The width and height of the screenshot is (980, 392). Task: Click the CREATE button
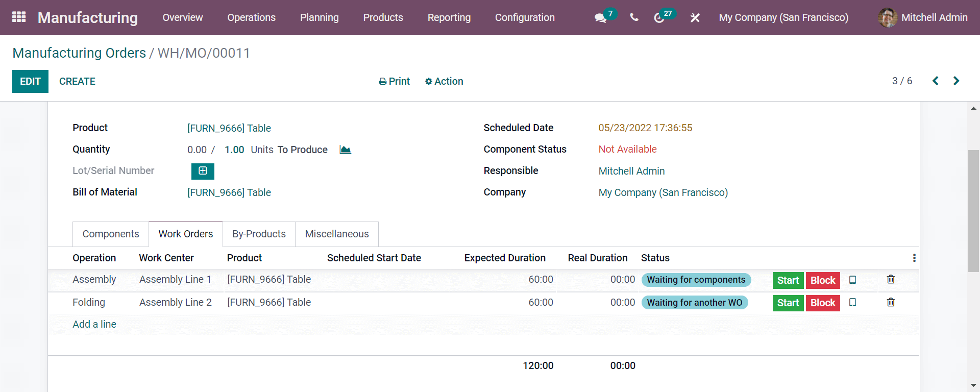(77, 81)
